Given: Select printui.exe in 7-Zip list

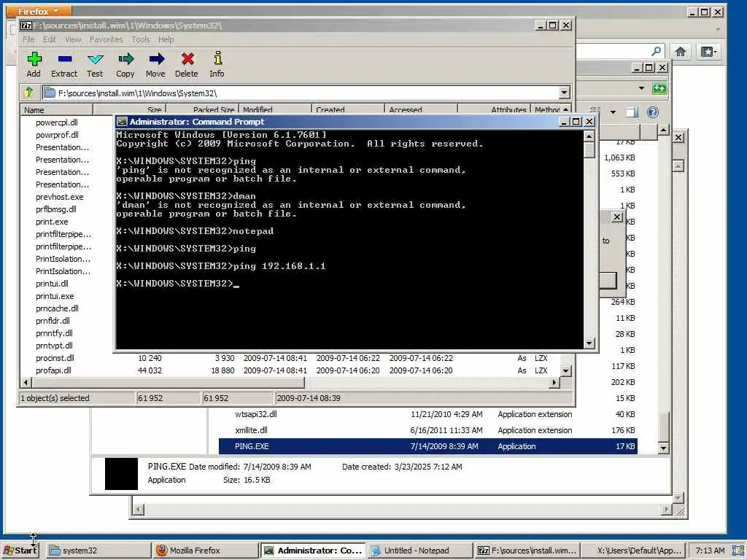Looking at the screenshot, I should [x=54, y=296].
